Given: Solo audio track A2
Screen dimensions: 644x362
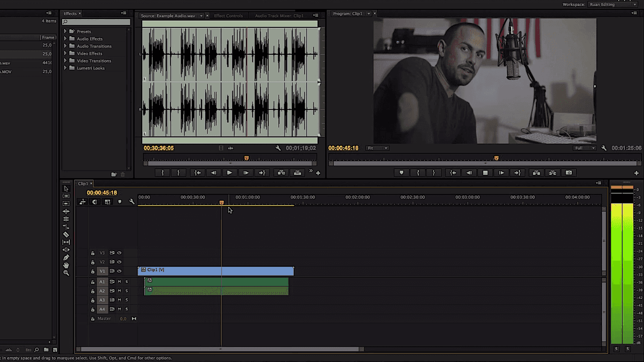Looking at the screenshot, I should (x=126, y=291).
